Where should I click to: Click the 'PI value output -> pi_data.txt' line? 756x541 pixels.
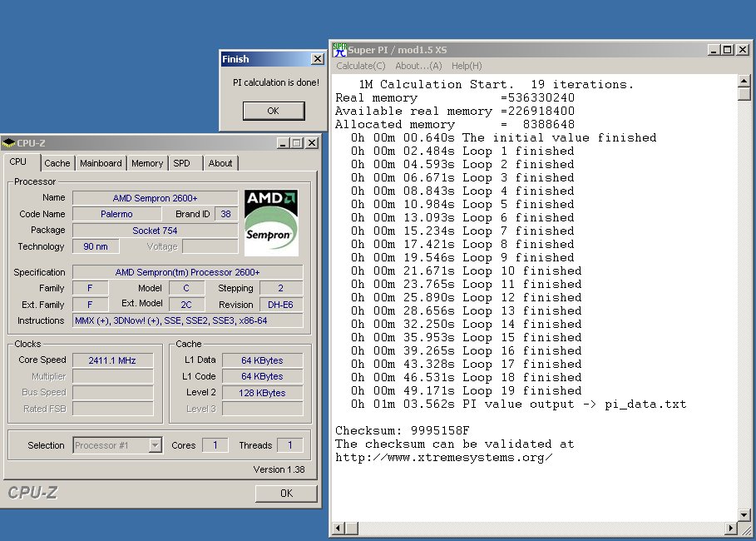coord(518,404)
